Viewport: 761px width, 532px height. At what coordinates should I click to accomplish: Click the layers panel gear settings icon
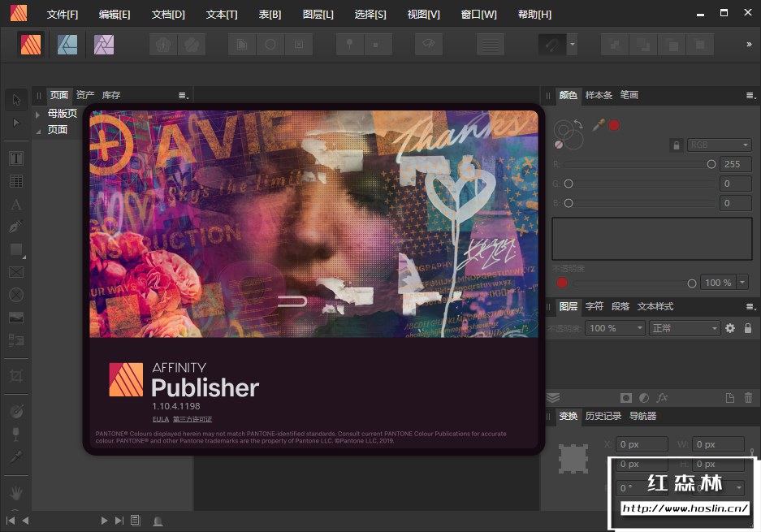point(730,328)
